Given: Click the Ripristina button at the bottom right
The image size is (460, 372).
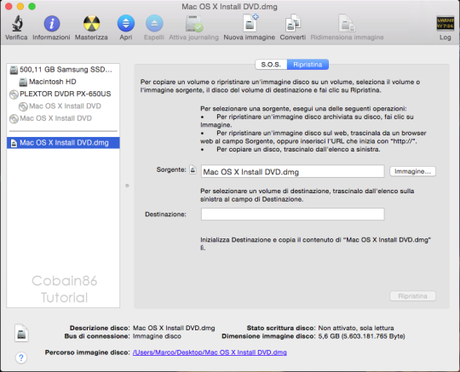Looking at the screenshot, I should [x=412, y=296].
